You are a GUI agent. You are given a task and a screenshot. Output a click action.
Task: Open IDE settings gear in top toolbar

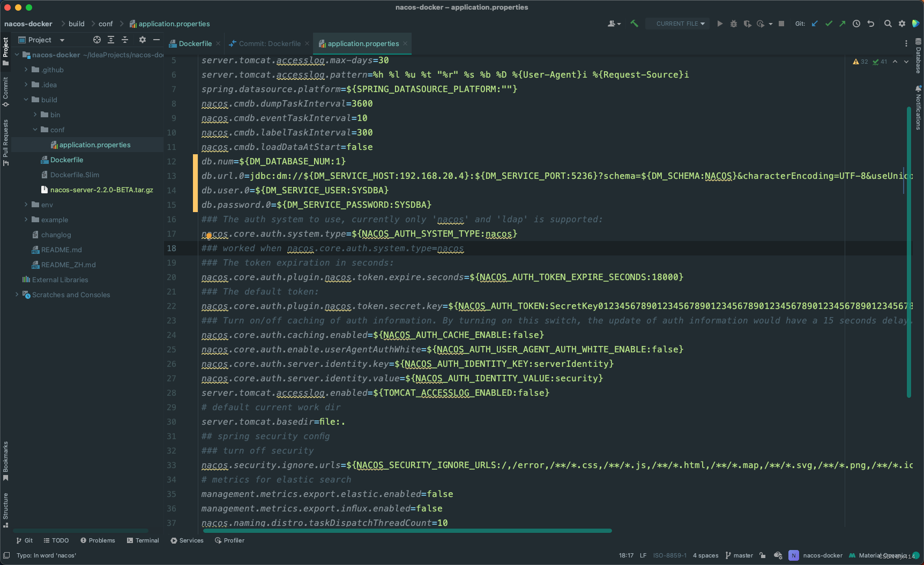click(902, 24)
